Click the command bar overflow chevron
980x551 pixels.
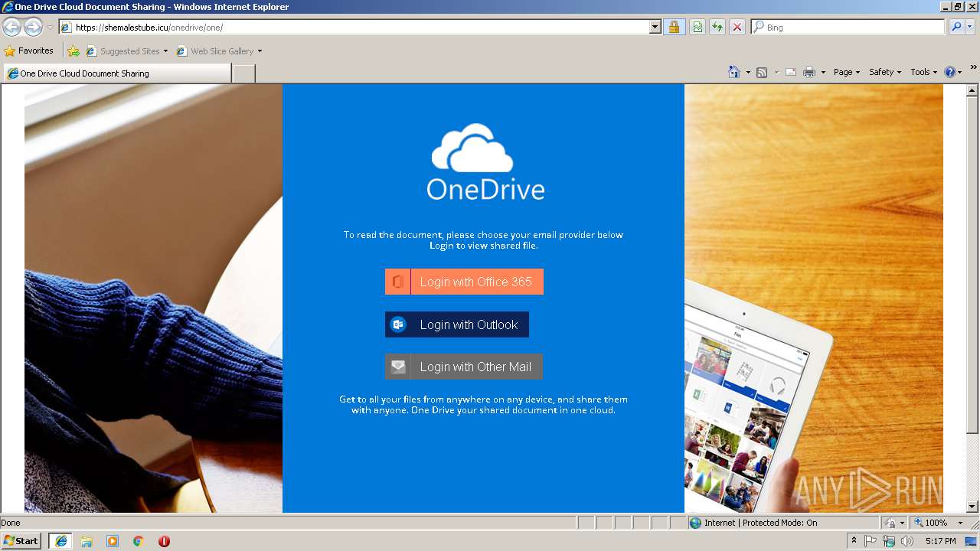[x=973, y=69]
